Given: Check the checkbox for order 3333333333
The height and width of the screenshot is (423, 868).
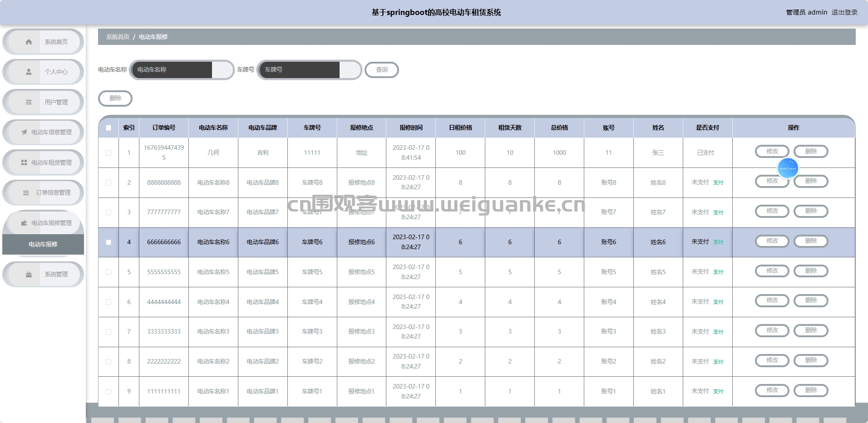Looking at the screenshot, I should click(108, 332).
